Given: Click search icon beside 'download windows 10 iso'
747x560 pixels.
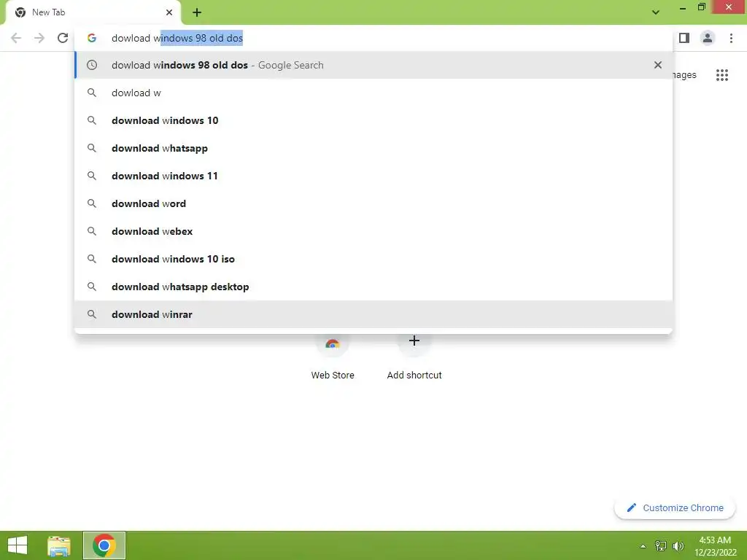Looking at the screenshot, I should (92, 259).
